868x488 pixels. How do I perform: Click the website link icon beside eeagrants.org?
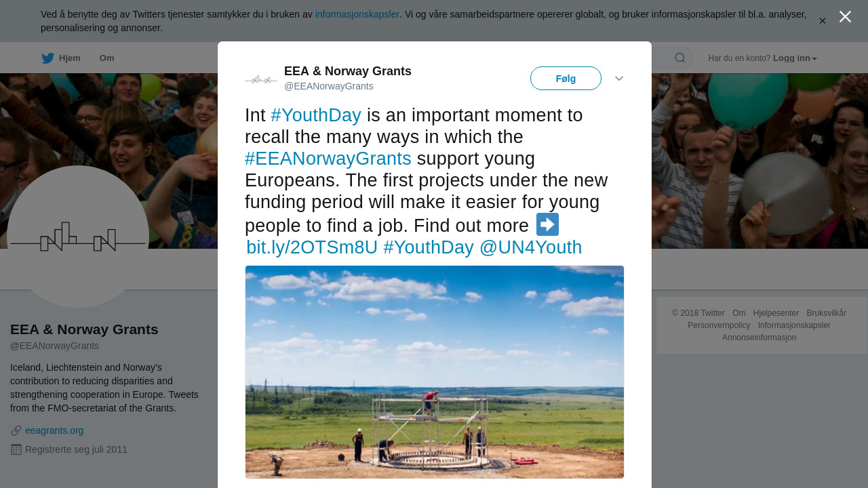pyautogui.click(x=16, y=431)
